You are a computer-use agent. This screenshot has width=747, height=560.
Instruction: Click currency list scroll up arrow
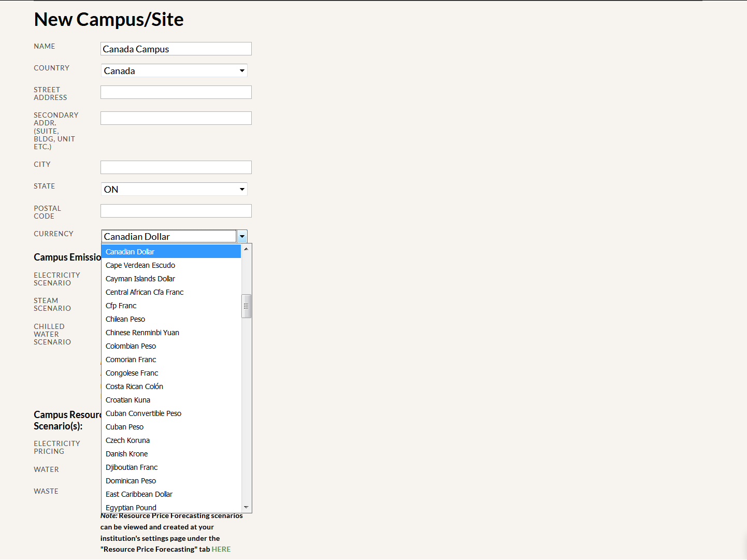[x=246, y=249]
